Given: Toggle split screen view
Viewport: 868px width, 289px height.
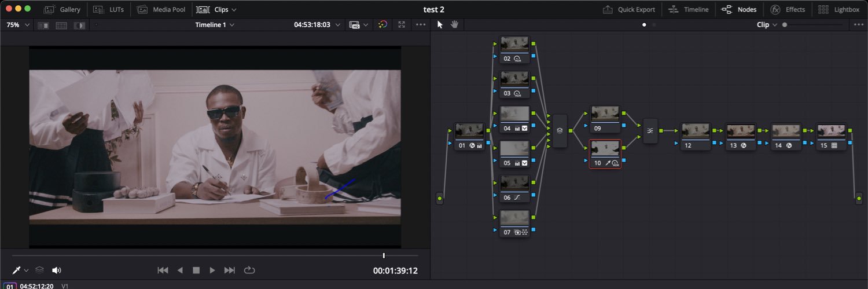Looking at the screenshot, I should [x=61, y=25].
